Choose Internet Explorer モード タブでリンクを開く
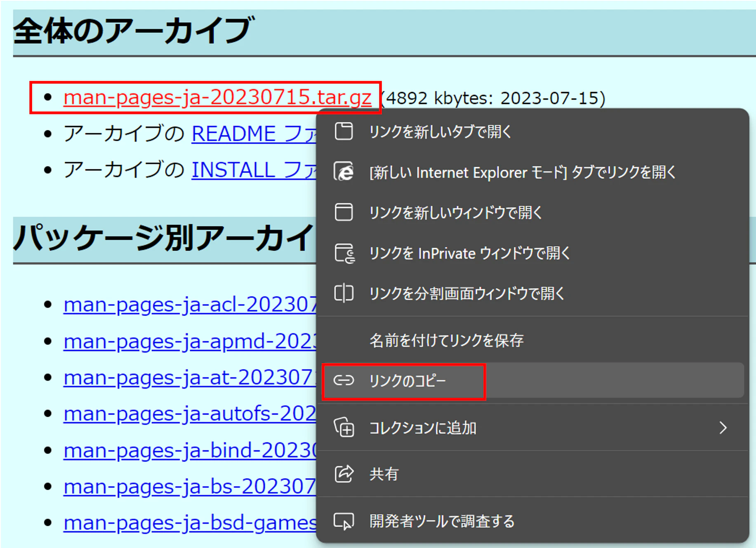The height and width of the screenshot is (548, 756). pos(532,172)
